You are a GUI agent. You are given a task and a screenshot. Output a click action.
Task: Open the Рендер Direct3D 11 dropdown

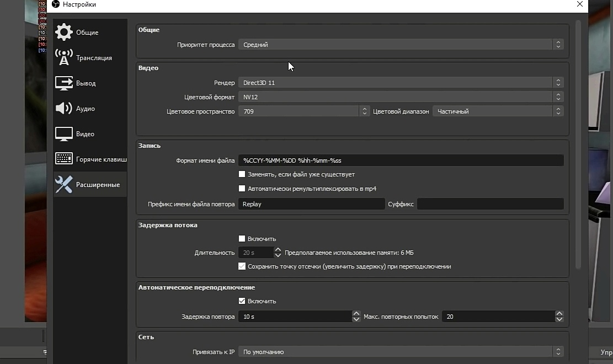400,83
